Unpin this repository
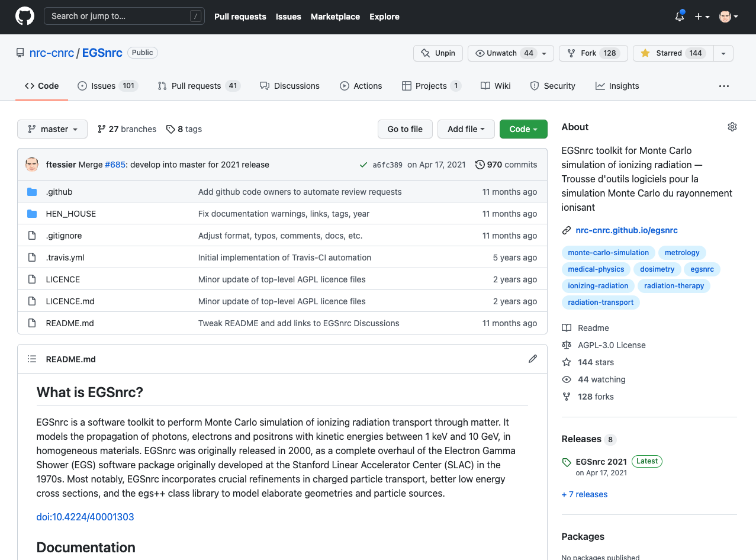The width and height of the screenshot is (756, 560). coord(438,53)
